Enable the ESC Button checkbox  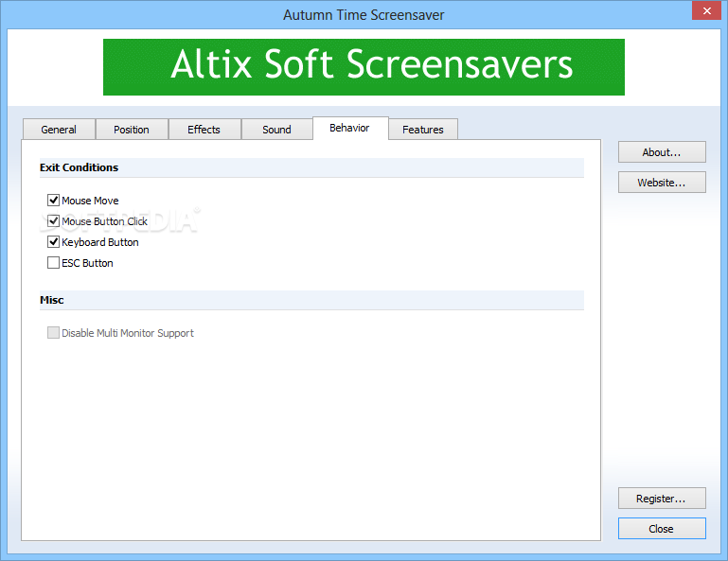(53, 263)
